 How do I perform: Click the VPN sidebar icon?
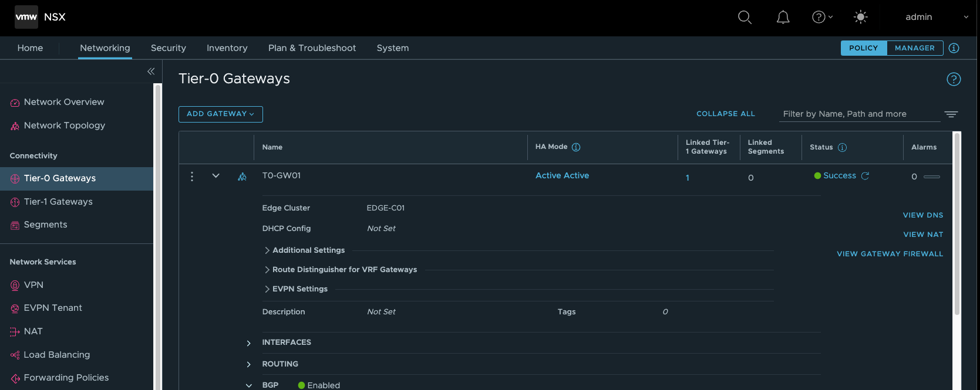(15, 285)
